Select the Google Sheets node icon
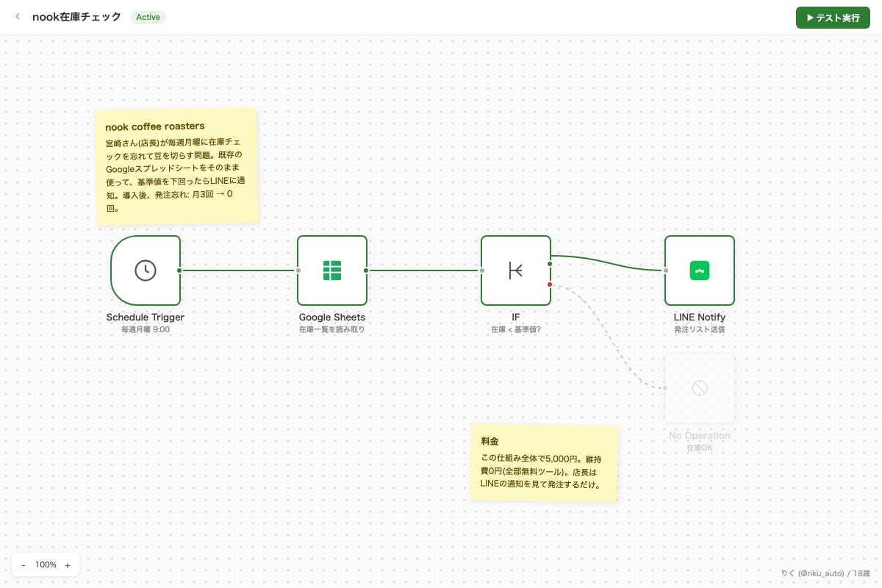The width and height of the screenshot is (882, 588). click(332, 270)
